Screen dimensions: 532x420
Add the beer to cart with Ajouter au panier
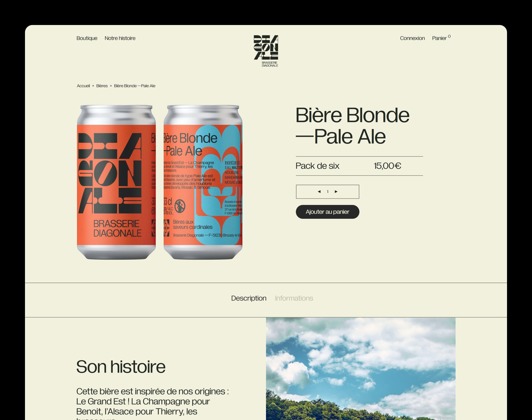(x=327, y=212)
